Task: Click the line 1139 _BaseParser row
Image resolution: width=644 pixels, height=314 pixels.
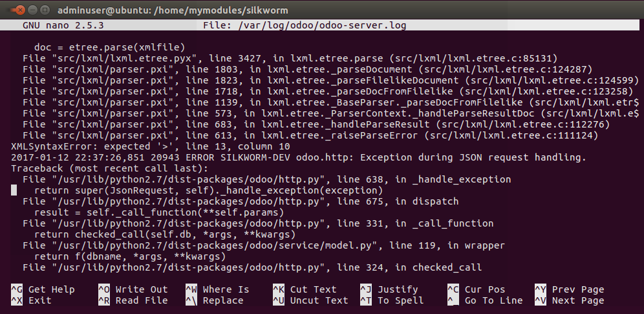Action: point(330,102)
